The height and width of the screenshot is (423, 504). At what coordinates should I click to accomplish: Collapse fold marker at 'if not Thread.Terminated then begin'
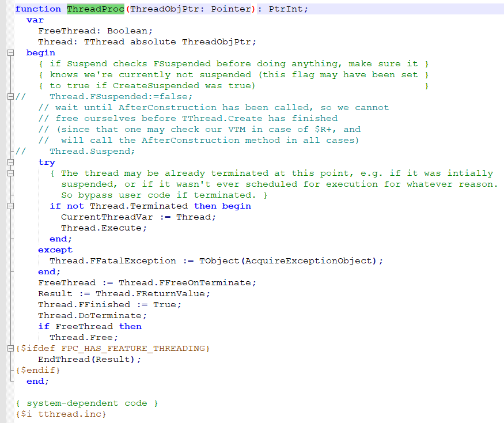pos(10,206)
